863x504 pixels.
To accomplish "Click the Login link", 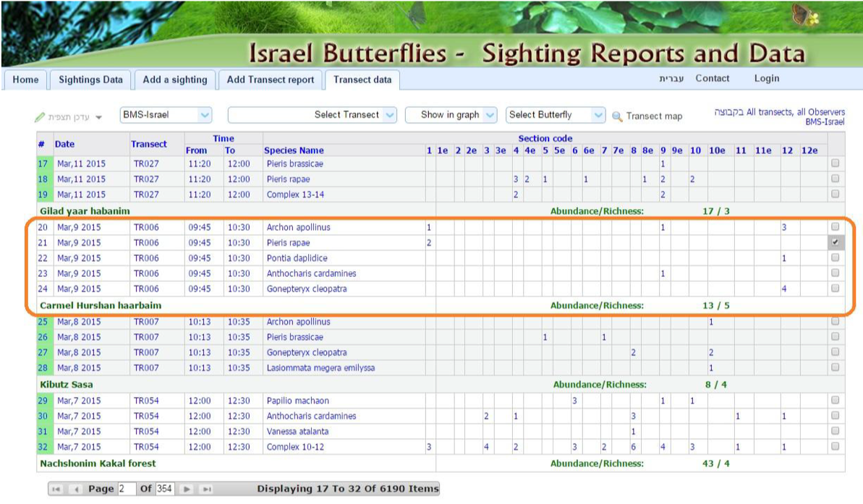I will [x=766, y=78].
